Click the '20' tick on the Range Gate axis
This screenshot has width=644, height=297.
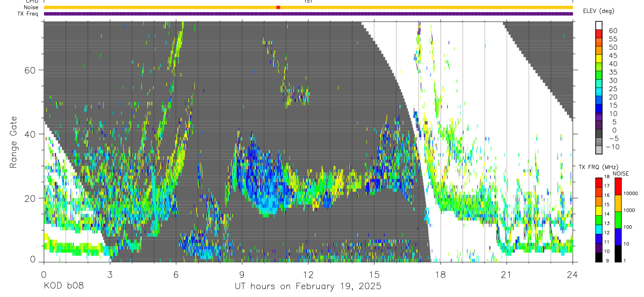point(30,198)
